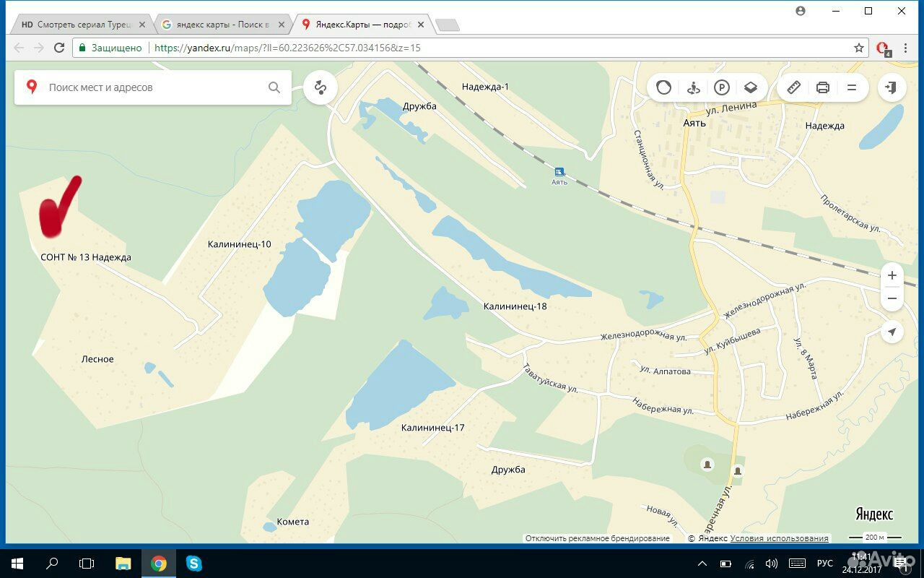Click the 'Лесное' map label
Screen dimensions: 924x578
pos(97,359)
